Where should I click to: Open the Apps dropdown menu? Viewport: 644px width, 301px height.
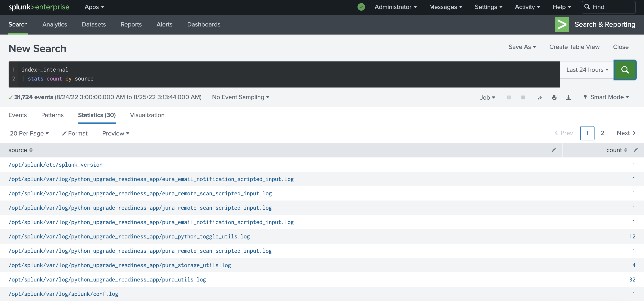(x=94, y=7)
